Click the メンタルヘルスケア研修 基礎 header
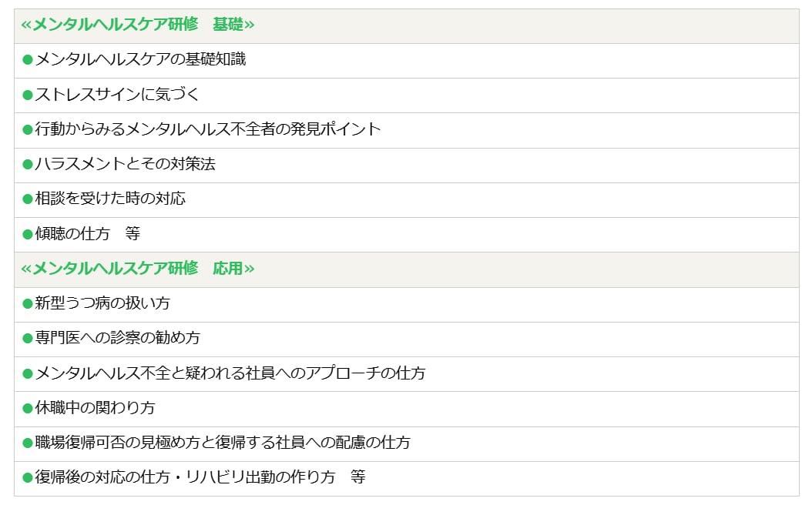812x505 pixels. point(138,25)
